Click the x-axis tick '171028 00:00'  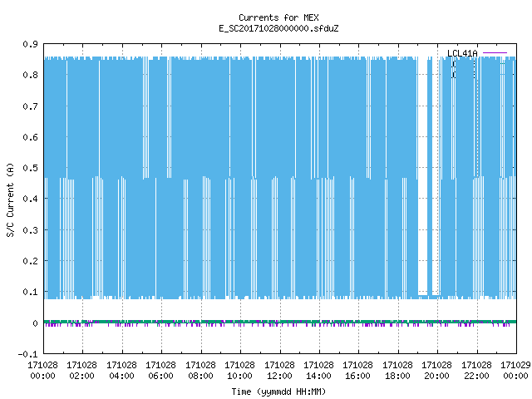(x=42, y=371)
